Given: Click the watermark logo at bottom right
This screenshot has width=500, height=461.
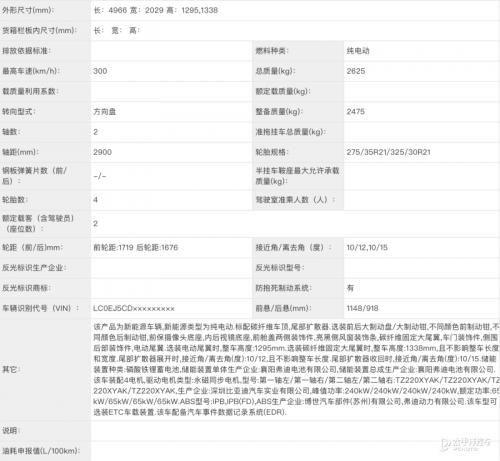Looking at the screenshot, I should click(466, 445).
